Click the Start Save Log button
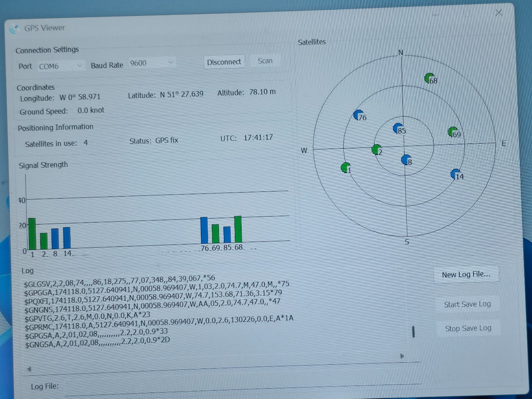532x399 pixels. coord(467,304)
